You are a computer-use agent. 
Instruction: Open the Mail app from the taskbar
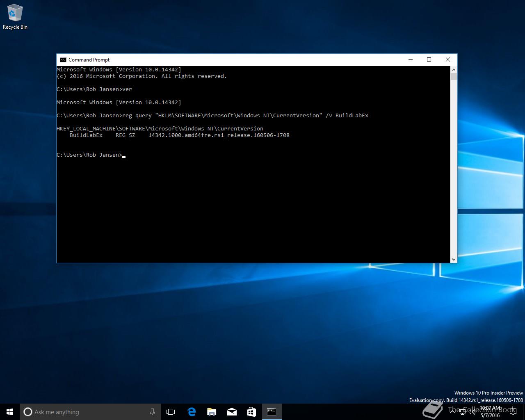pyautogui.click(x=232, y=412)
